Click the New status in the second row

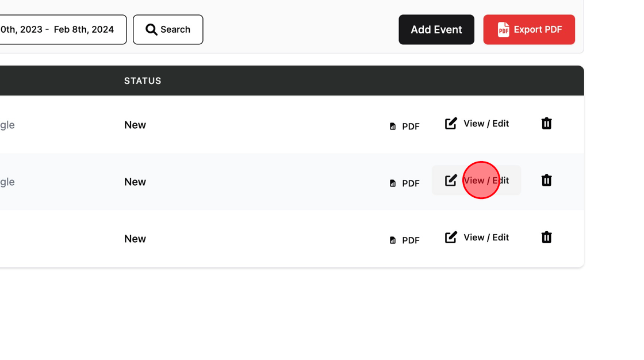point(135,182)
